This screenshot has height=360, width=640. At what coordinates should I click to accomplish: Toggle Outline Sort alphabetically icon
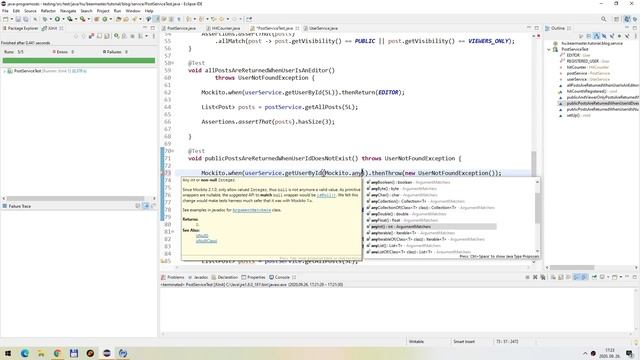pos(596,36)
